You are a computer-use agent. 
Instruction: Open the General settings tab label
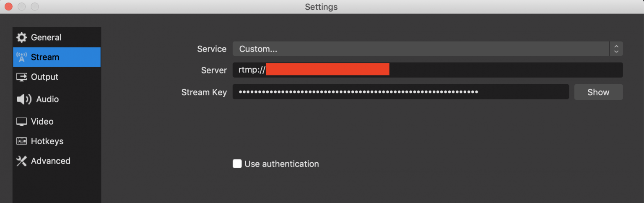click(46, 38)
